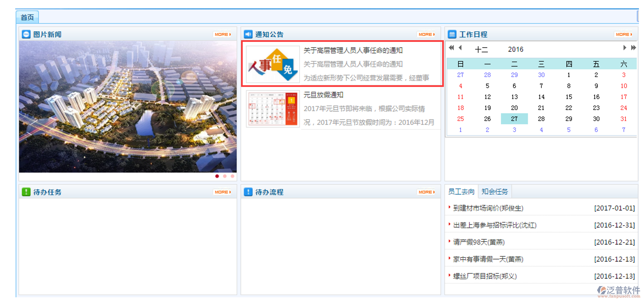The height and width of the screenshot is (302, 644).
Task: Select December 19 in calendar
Action: point(487,108)
